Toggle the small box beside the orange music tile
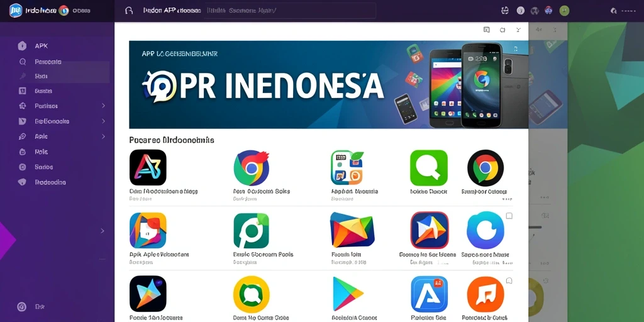Image resolution: width=644 pixels, height=322 pixels. [509, 281]
